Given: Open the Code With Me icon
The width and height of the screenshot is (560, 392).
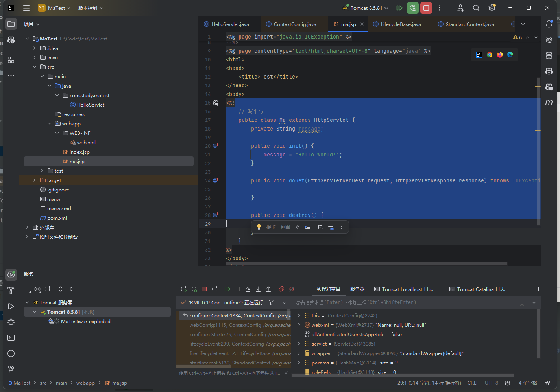Looking at the screenshot, I should tap(461, 8).
